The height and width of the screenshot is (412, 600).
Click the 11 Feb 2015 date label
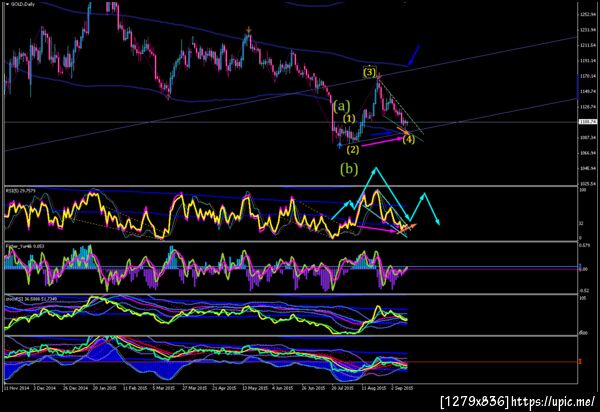135,388
